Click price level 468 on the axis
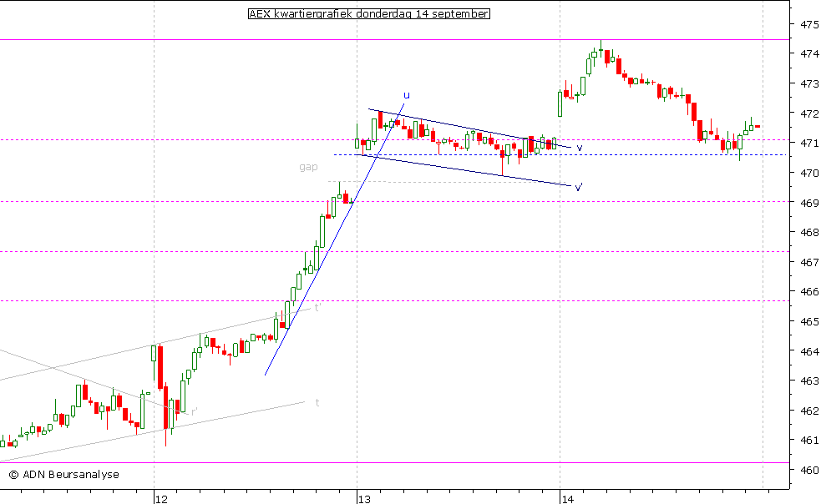821x504 pixels. pyautogui.click(x=809, y=232)
